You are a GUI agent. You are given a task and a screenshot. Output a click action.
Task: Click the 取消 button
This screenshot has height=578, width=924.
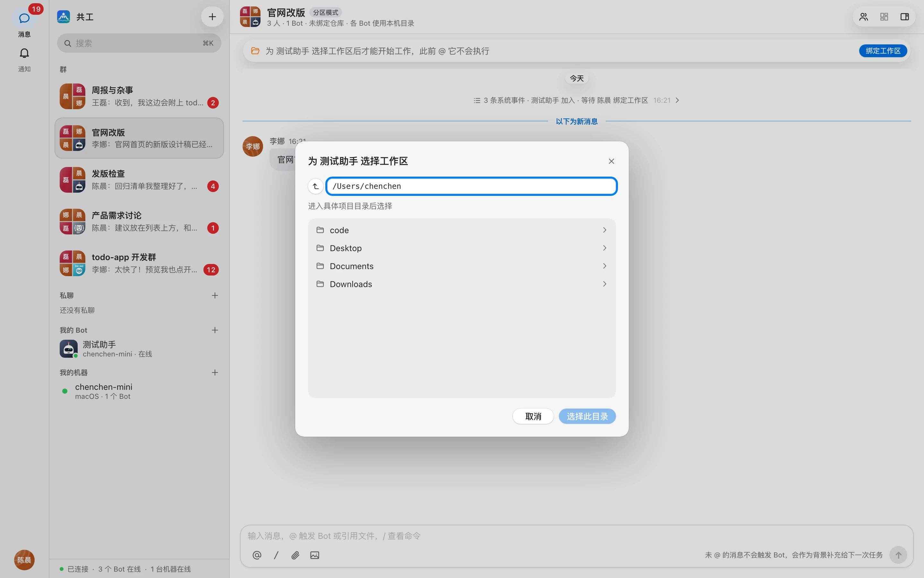coord(533,416)
